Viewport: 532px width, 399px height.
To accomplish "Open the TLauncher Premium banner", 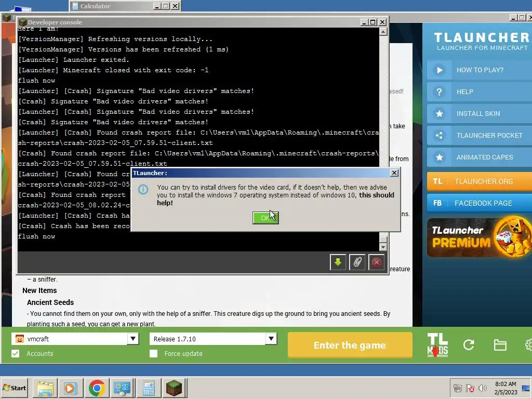I will (480, 237).
